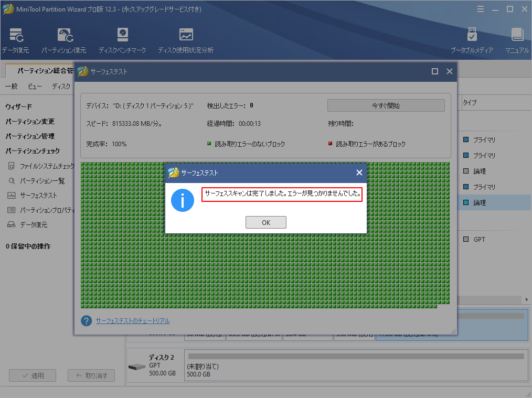Viewport: 532px width, 398px height.
Task: Open ブータブルメディア builder
Action: pos(472,41)
